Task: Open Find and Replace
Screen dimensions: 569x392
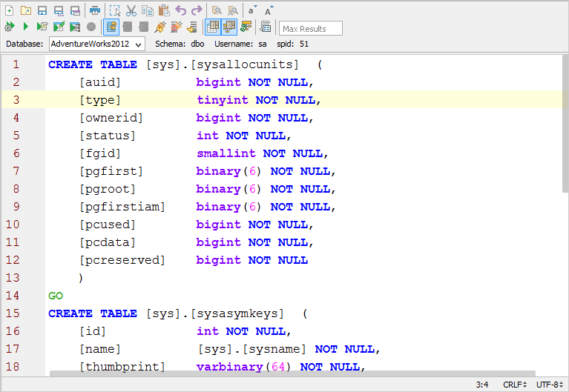Action: tap(233, 11)
